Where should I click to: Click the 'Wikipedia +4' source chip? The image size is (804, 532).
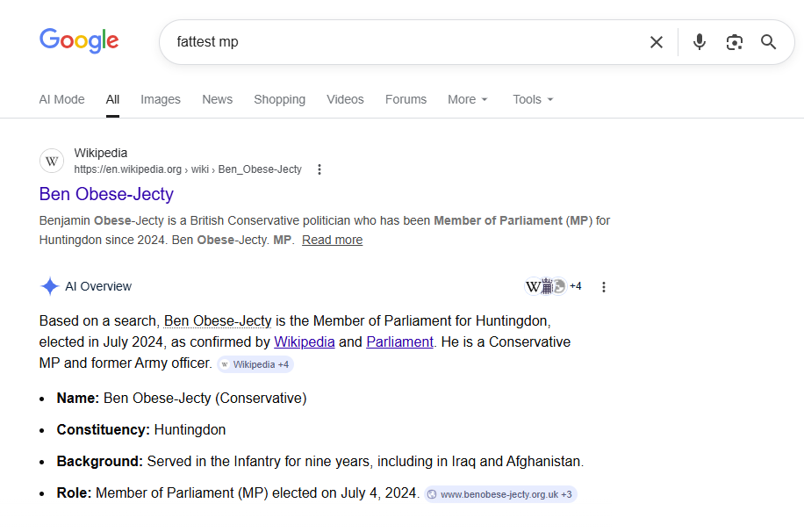255,364
